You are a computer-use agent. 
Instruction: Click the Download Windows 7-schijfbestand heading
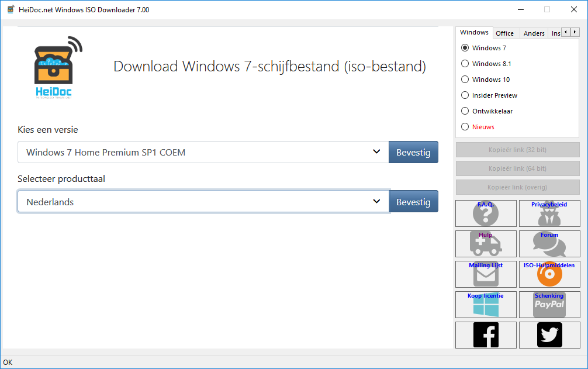point(269,67)
